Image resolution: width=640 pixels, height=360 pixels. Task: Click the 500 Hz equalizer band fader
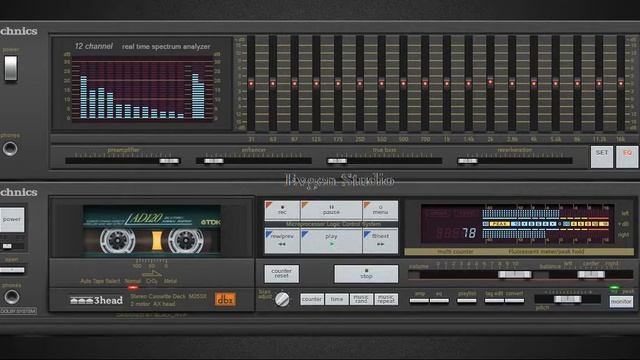pos(403,83)
